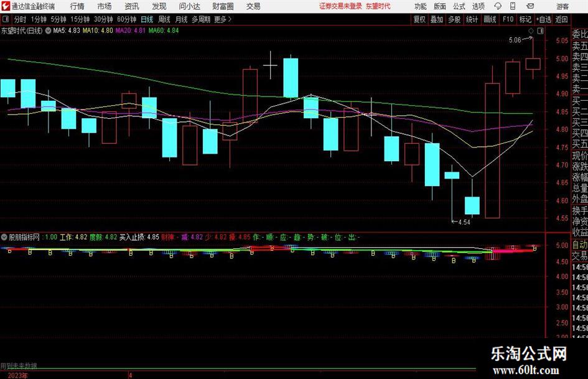Open the mail envelope icon
Image resolution: width=588 pixels, height=379 pixels.
pyautogui.click(x=530, y=6)
